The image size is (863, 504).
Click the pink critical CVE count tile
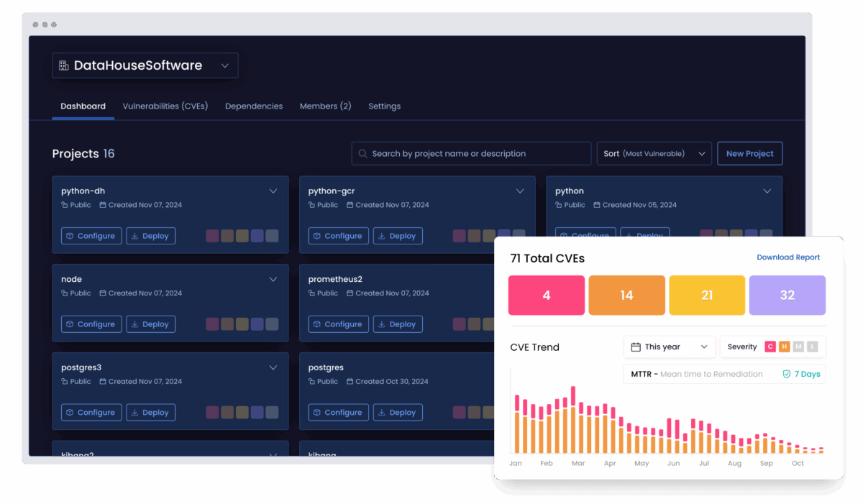pyautogui.click(x=546, y=295)
